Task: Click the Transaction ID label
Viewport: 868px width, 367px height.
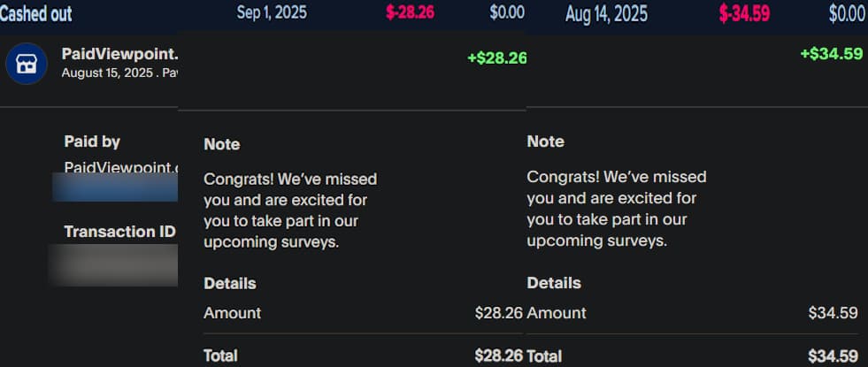Action: point(119,232)
